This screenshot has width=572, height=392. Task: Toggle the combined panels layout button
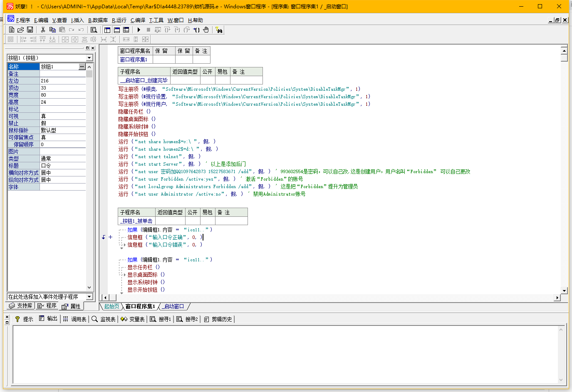point(126,30)
